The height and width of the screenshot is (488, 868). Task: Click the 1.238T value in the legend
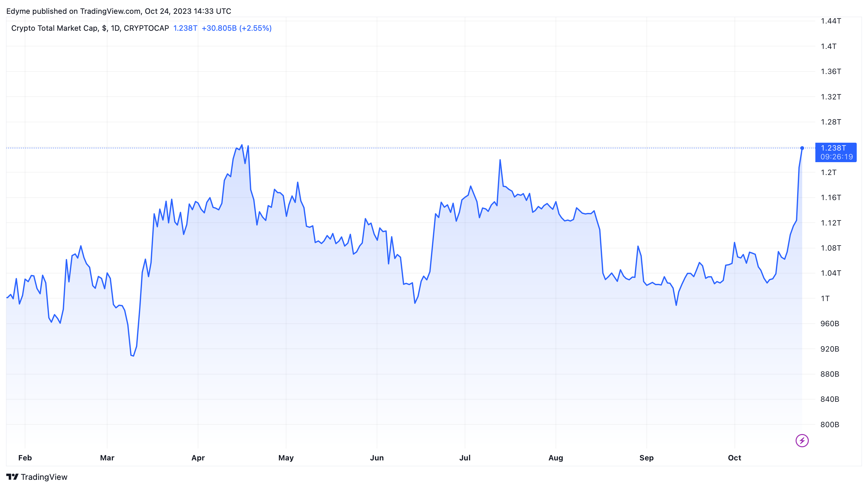(185, 28)
